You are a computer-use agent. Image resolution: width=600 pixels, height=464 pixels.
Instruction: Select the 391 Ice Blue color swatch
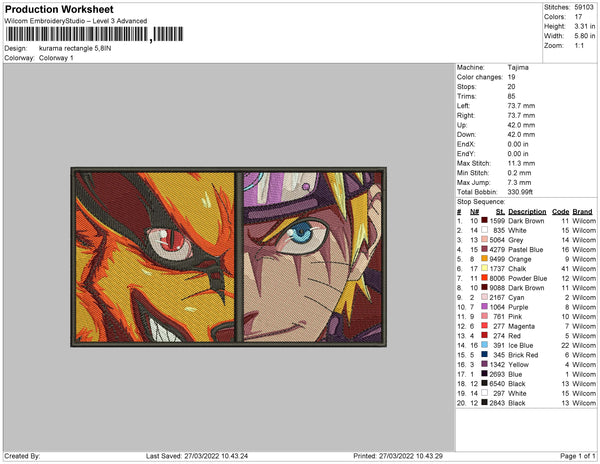click(x=484, y=345)
